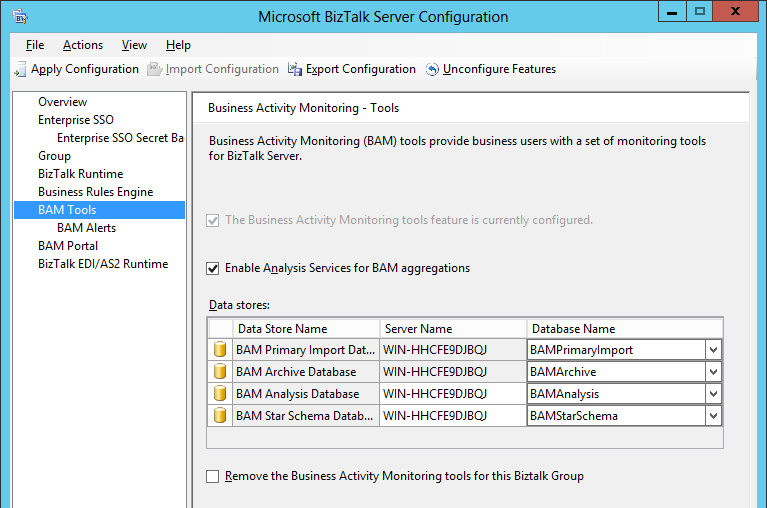Click Unconfigure Features button
767x508 pixels.
tap(491, 69)
